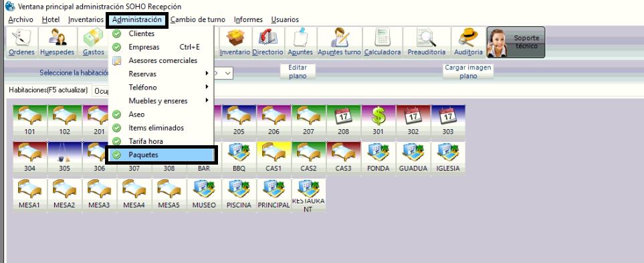Open the Gastos toolbar icon
The image size is (644, 263).
pyautogui.click(x=93, y=42)
